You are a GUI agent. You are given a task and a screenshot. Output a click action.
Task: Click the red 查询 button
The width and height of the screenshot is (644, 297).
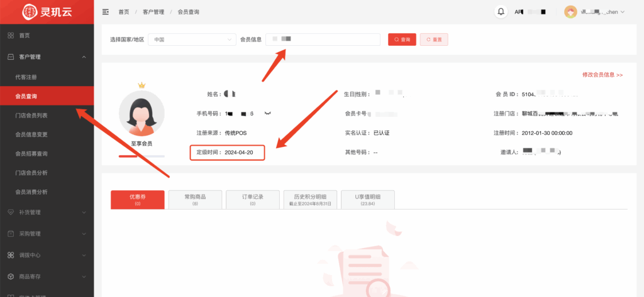(402, 40)
